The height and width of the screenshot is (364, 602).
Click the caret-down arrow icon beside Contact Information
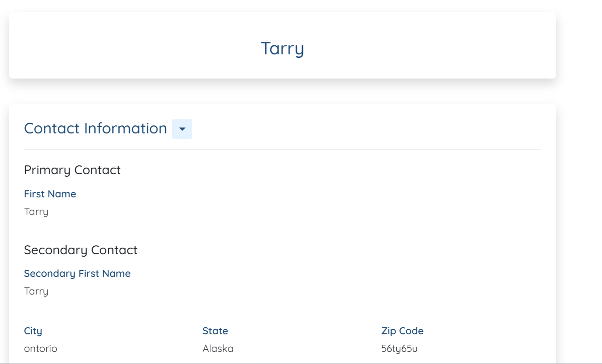coord(182,129)
